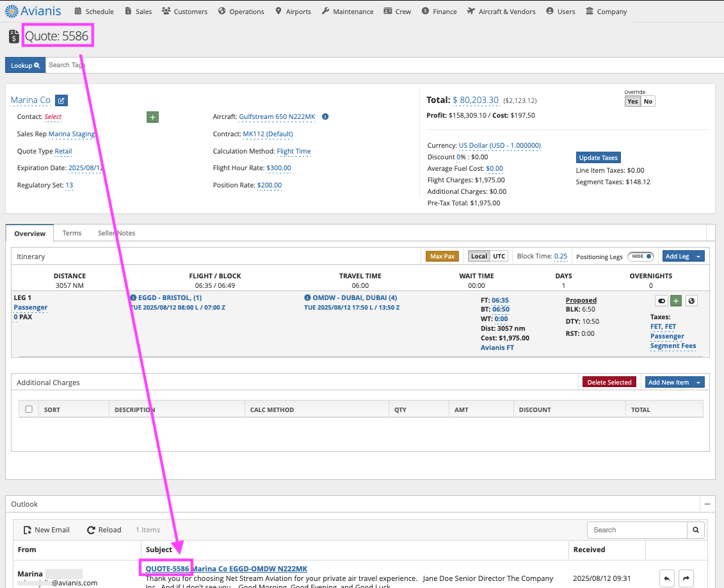724x588 pixels.
Task: Edit the Position Rate $200.00
Action: tap(269, 185)
